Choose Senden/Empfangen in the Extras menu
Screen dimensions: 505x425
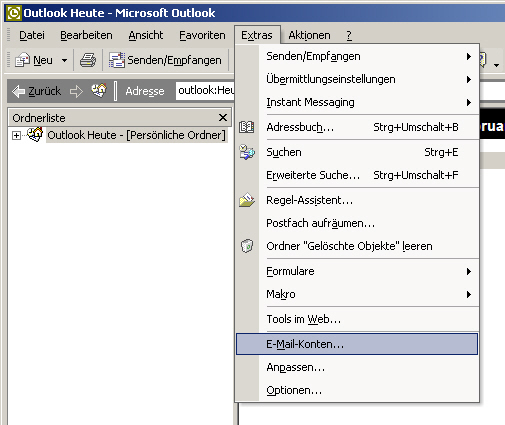tap(357, 56)
